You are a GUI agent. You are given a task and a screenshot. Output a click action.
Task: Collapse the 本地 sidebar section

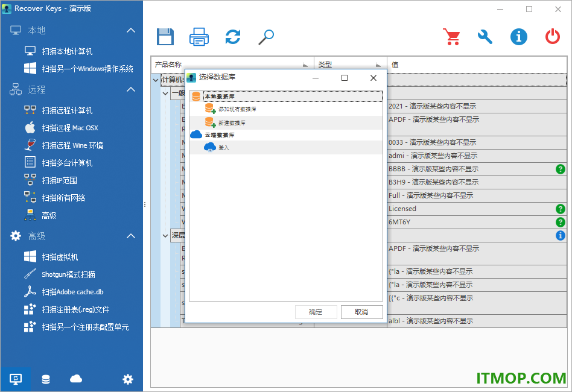130,30
